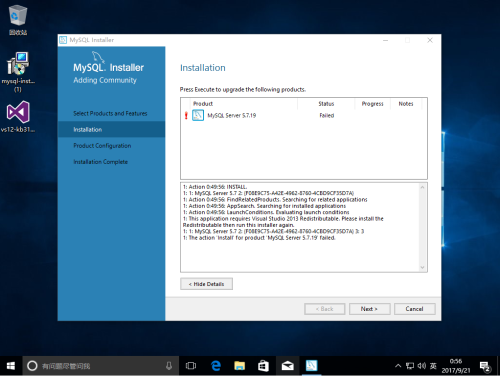
Task: Close the MySQL Installer window
Action: coord(430,40)
